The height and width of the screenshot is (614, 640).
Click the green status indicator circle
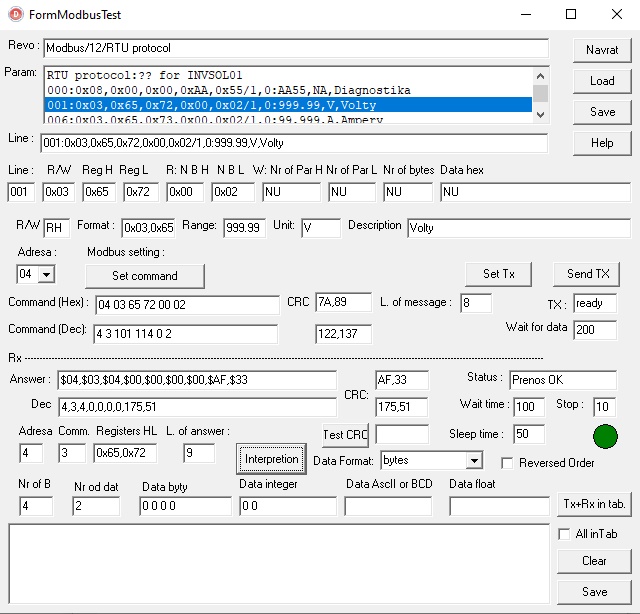coord(605,436)
